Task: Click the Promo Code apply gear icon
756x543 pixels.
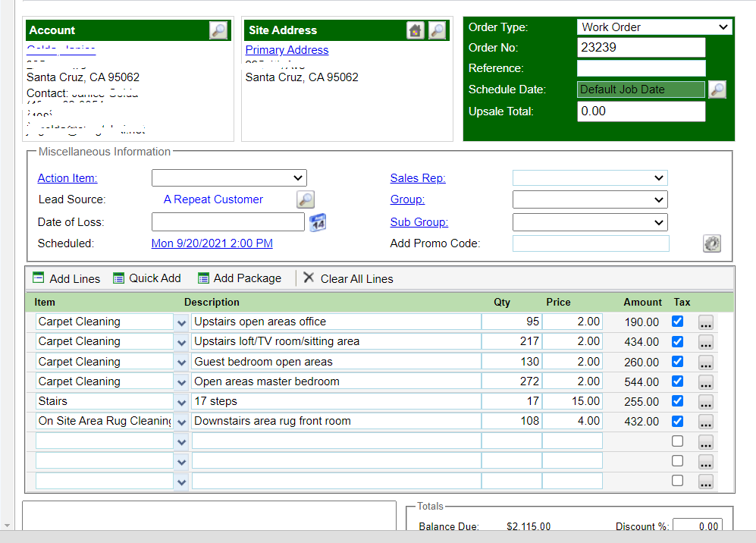Action: (x=711, y=243)
